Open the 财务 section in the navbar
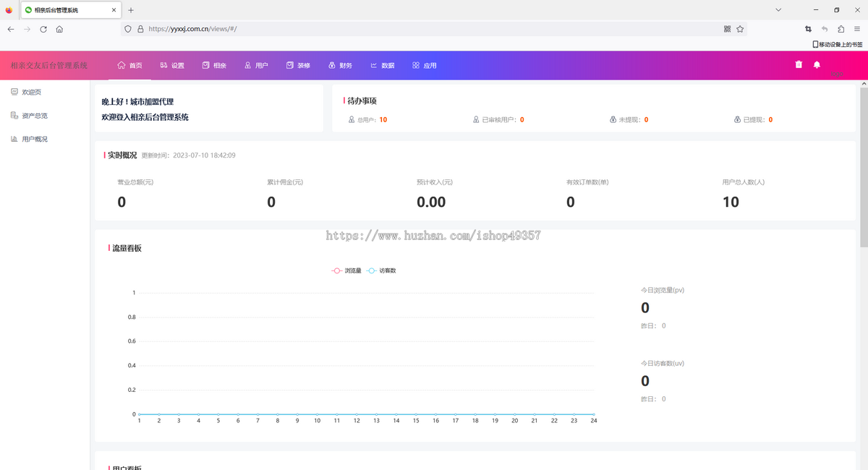Viewport: 868px width, 470px height. coord(341,65)
